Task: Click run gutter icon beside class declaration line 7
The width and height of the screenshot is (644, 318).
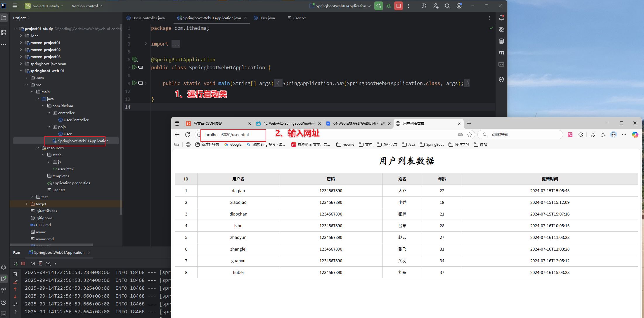Action: point(134,67)
